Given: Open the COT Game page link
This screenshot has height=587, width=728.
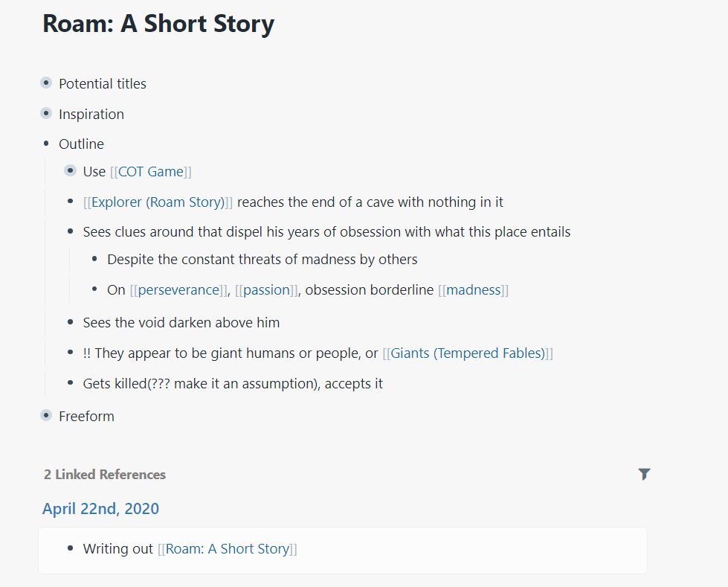Looking at the screenshot, I should (x=151, y=172).
